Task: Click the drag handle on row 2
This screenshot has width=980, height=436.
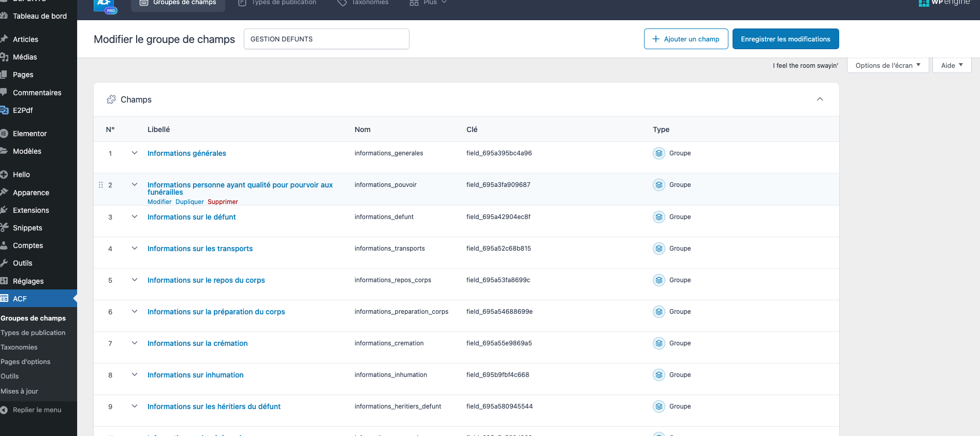Action: (x=100, y=185)
